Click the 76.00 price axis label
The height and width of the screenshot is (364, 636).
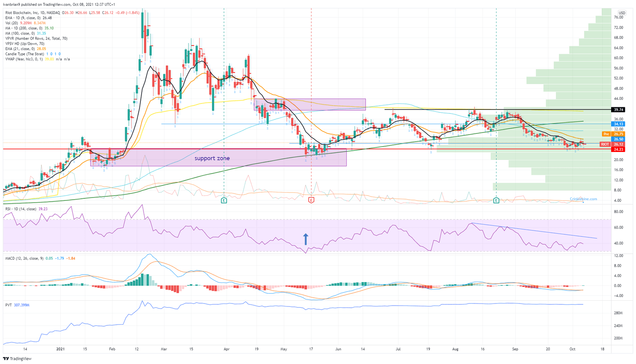coord(619,17)
